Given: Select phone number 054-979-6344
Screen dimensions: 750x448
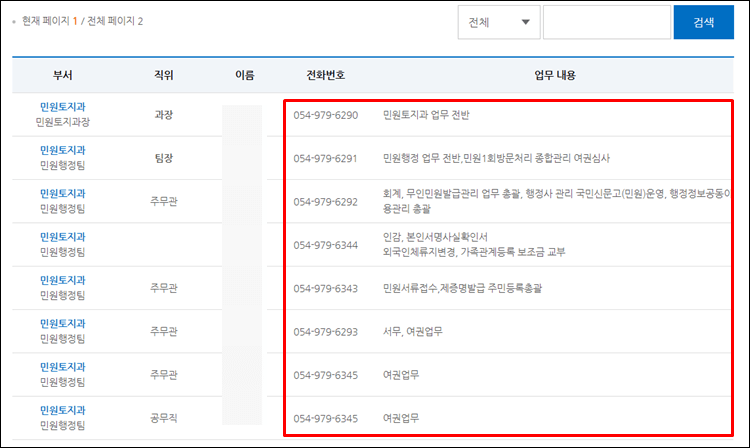Looking at the screenshot, I should pyautogui.click(x=326, y=245).
